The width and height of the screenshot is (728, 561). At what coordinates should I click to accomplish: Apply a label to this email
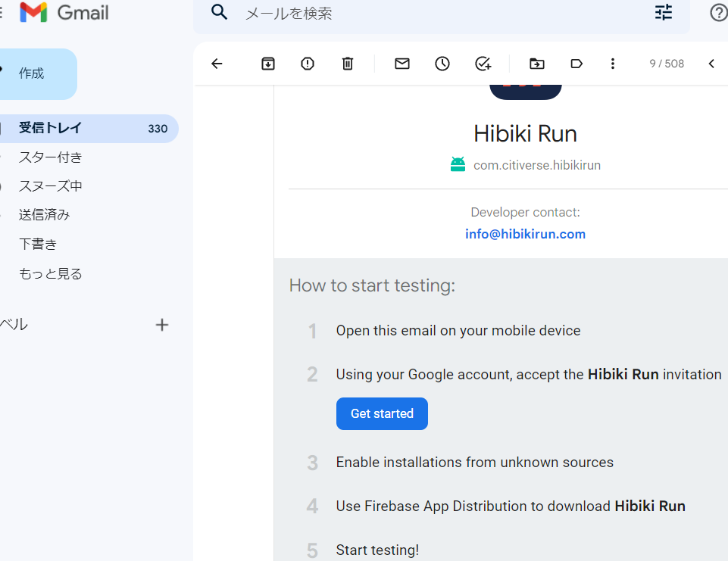point(576,64)
